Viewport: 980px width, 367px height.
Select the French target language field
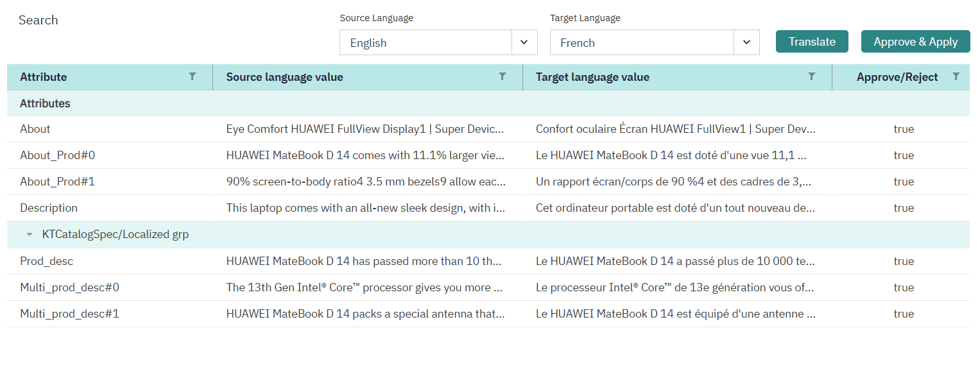click(642, 42)
